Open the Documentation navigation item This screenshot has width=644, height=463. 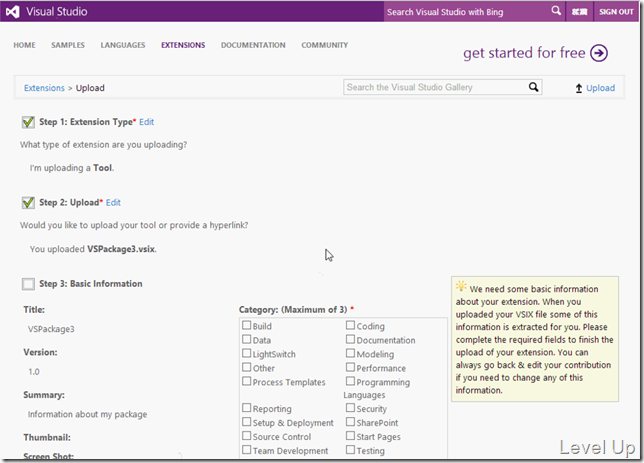pos(253,45)
